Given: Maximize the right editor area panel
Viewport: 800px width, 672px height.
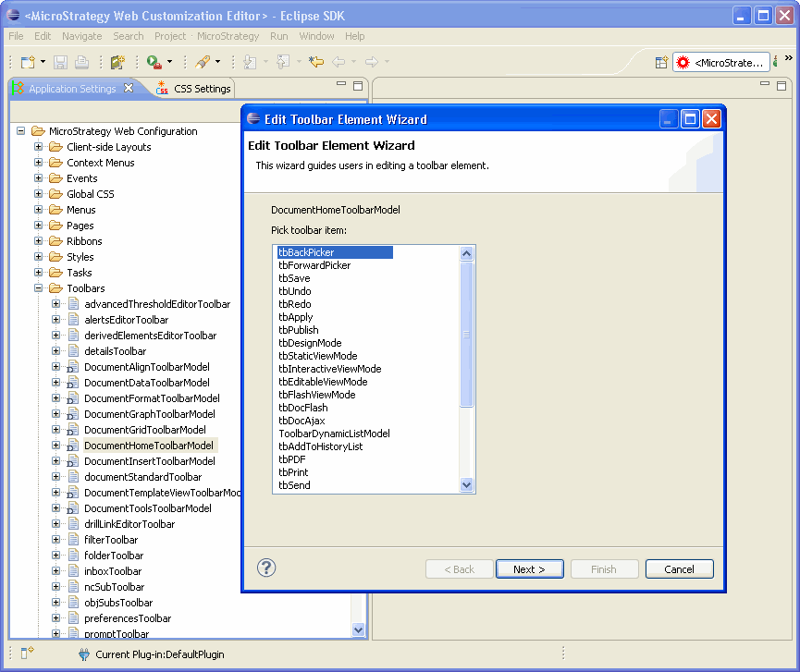Looking at the screenshot, I should click(x=782, y=86).
